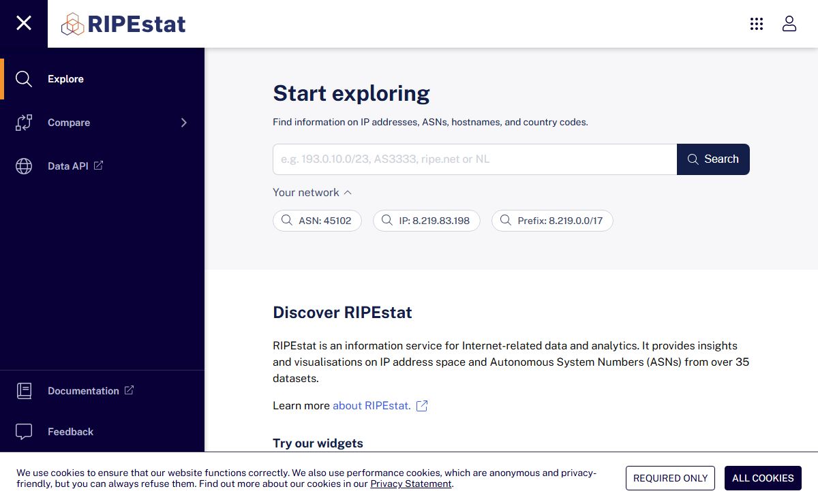Close the sidebar with the X icon
818x504 pixels.
tap(24, 24)
